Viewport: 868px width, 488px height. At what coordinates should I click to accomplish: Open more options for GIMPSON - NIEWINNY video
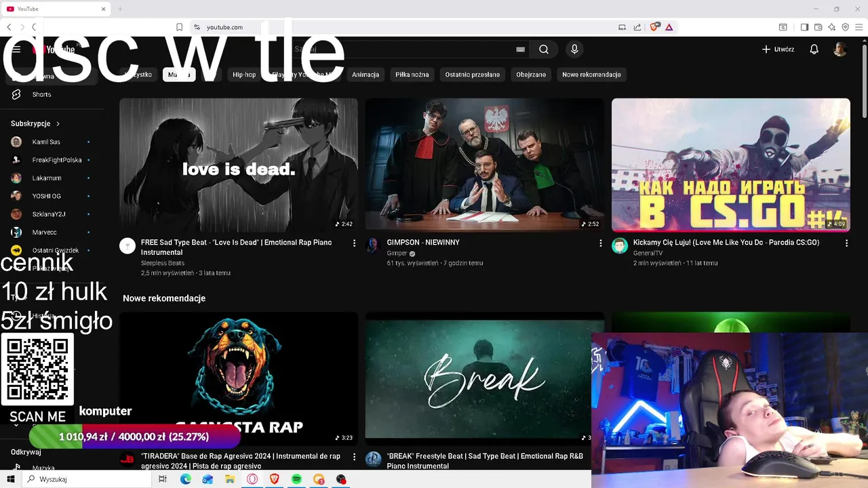pos(600,243)
